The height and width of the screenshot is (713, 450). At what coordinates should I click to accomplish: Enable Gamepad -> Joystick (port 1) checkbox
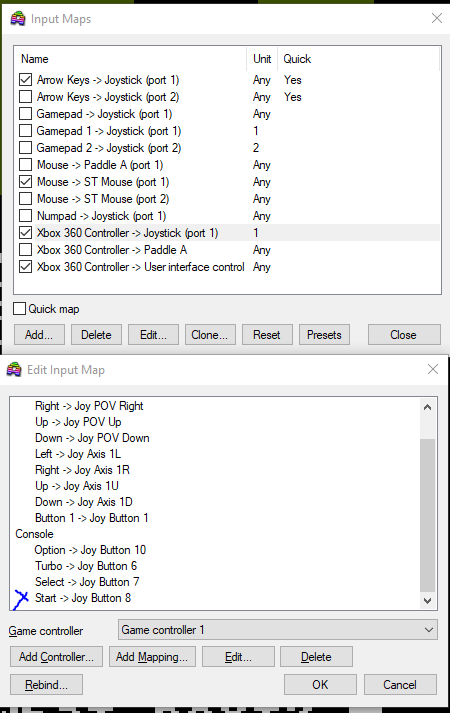tap(25, 114)
